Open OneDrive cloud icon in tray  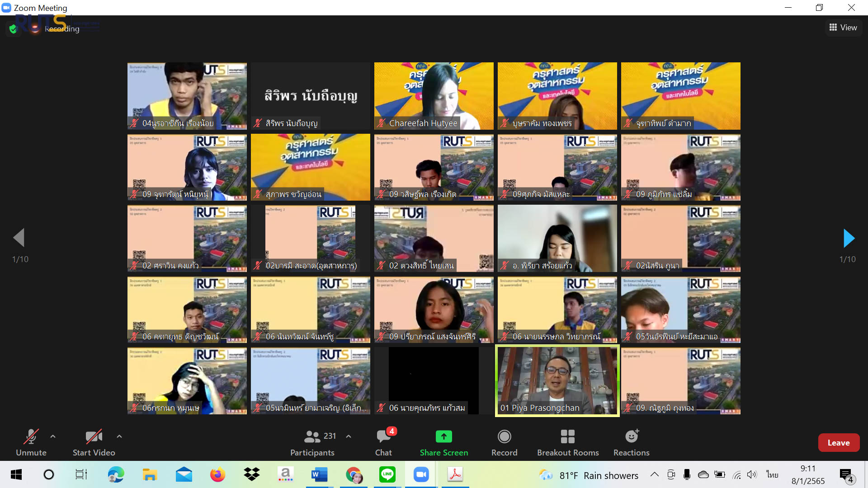click(x=703, y=474)
